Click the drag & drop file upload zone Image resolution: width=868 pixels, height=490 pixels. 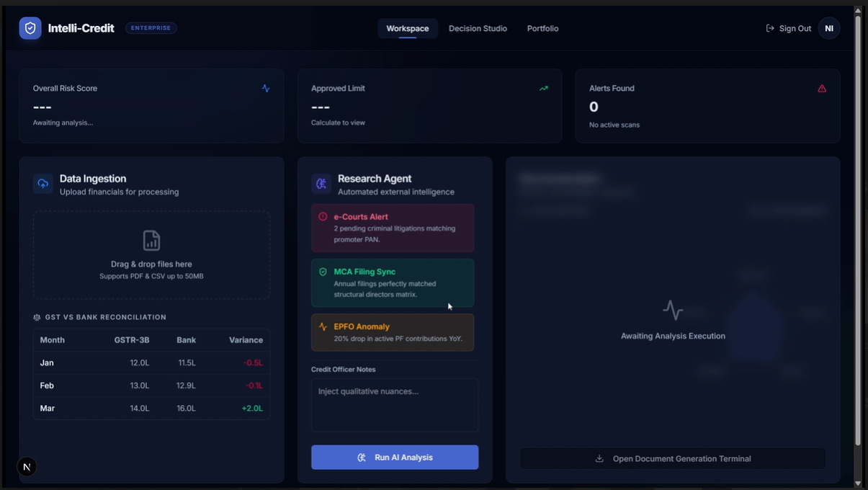pos(151,255)
